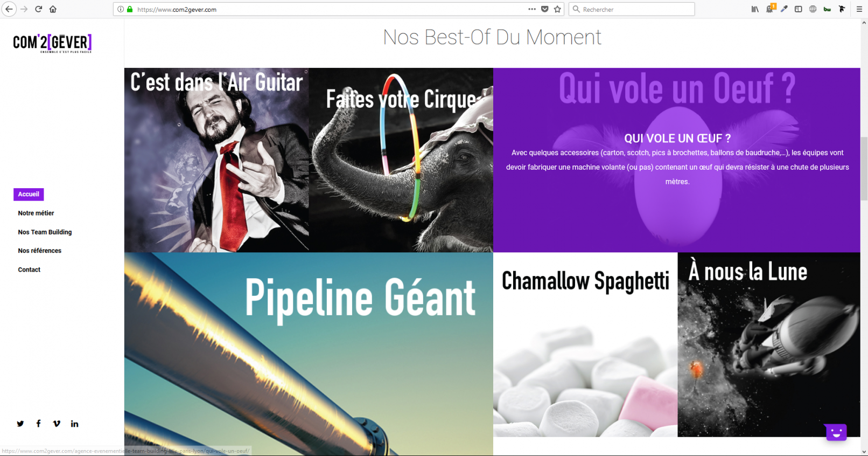
Task: Open the Twitter social link
Action: [20, 424]
